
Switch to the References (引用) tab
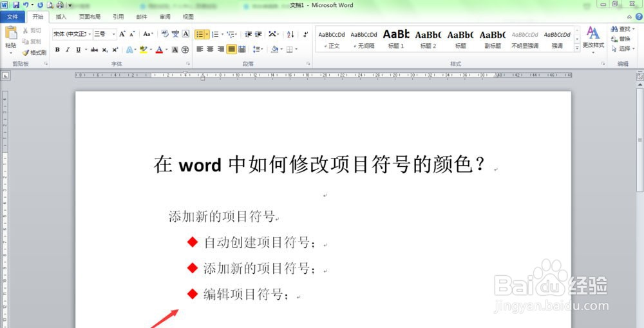118,17
